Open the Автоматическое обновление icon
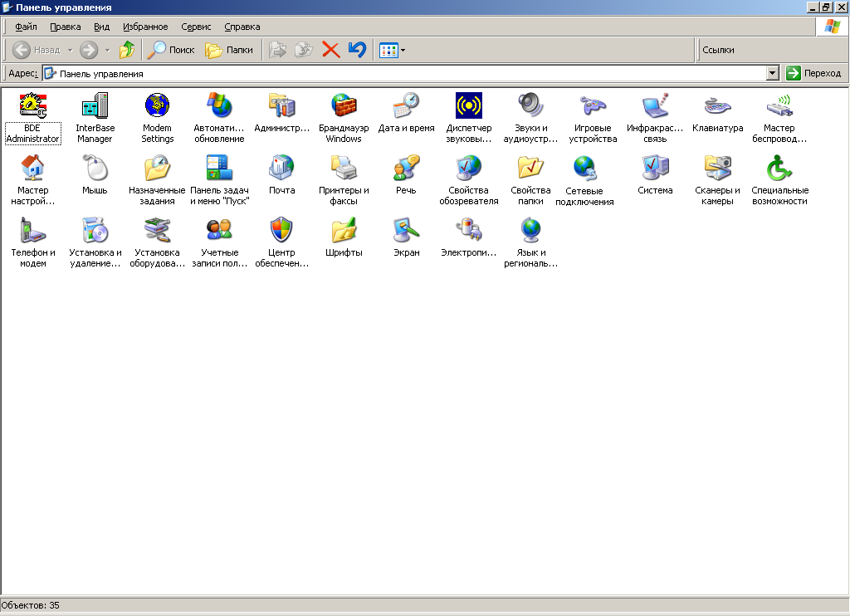Image resolution: width=850 pixels, height=616 pixels. coord(219,105)
